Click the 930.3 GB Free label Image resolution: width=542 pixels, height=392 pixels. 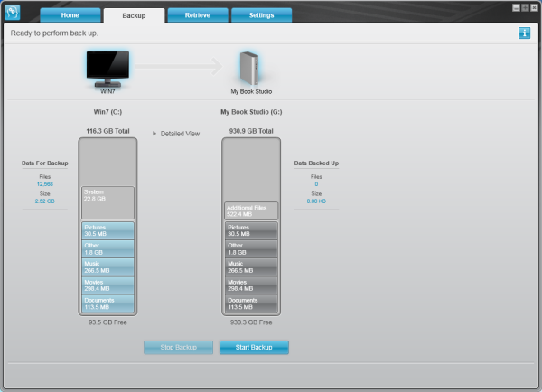pyautogui.click(x=251, y=322)
